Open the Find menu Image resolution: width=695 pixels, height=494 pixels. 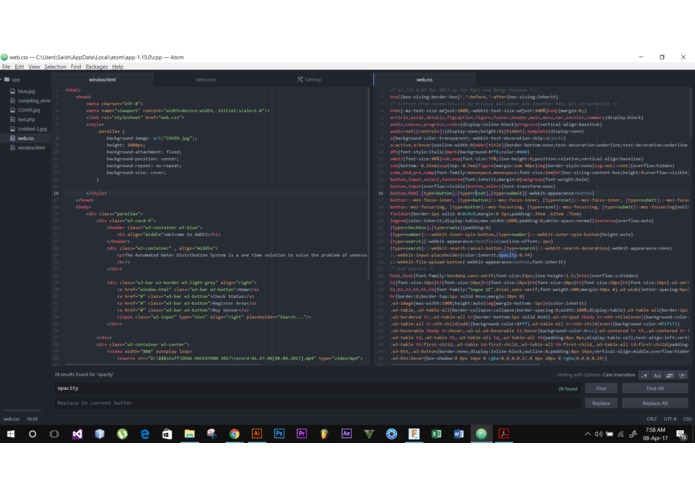click(76, 67)
